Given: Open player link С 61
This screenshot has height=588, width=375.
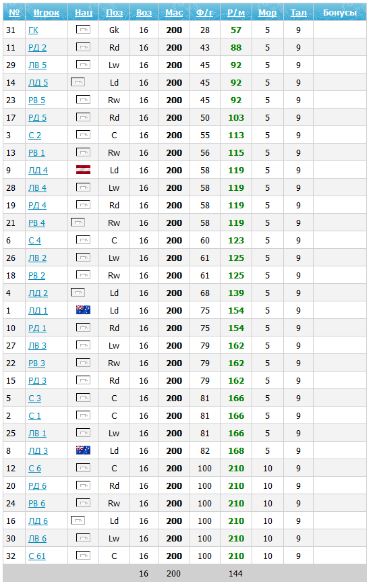Looking at the screenshot, I should tap(36, 556).
